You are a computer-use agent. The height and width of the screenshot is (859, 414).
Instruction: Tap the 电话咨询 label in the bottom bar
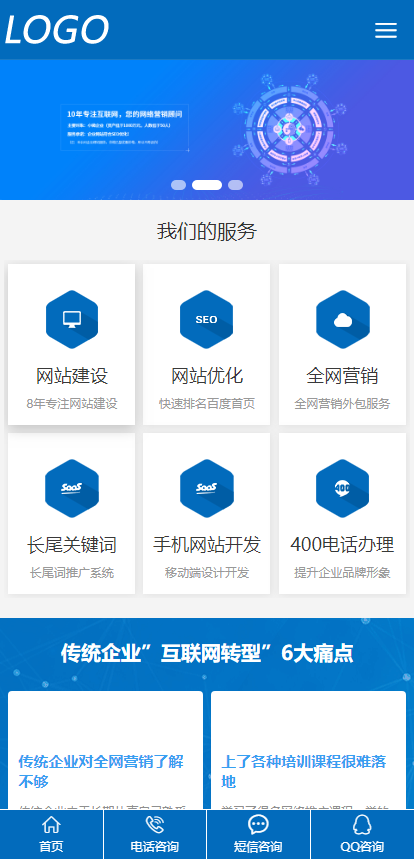(154, 846)
